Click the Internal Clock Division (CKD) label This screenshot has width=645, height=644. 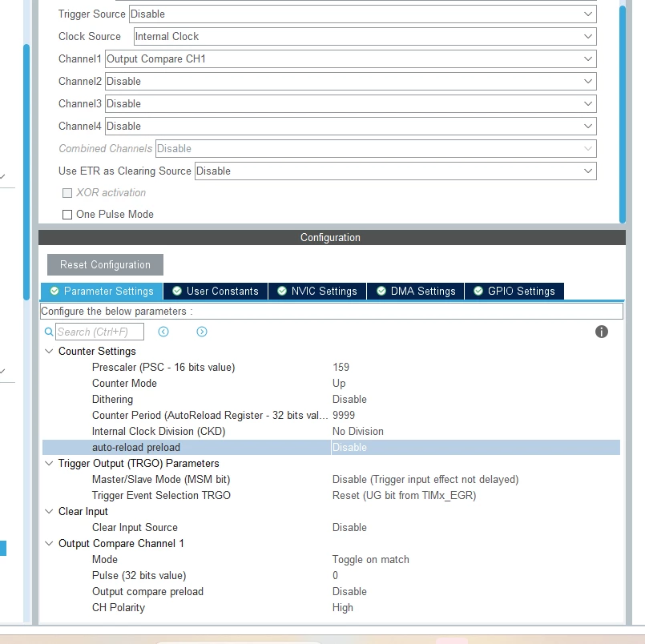coord(159,432)
